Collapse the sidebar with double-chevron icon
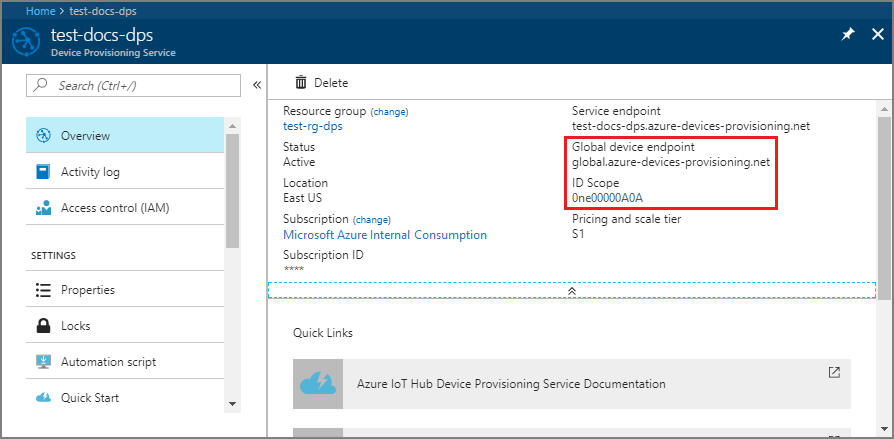The width and height of the screenshot is (894, 439). 256,86
